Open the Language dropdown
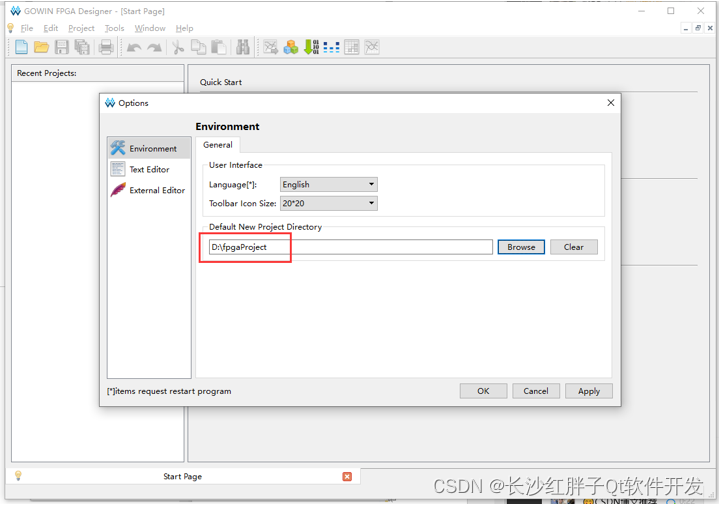719x506 pixels. (329, 184)
